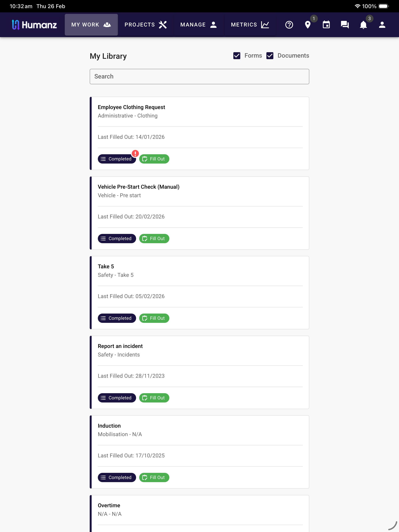This screenshot has height=532, width=399.
Task: Open the Manage menu
Action: click(199, 25)
